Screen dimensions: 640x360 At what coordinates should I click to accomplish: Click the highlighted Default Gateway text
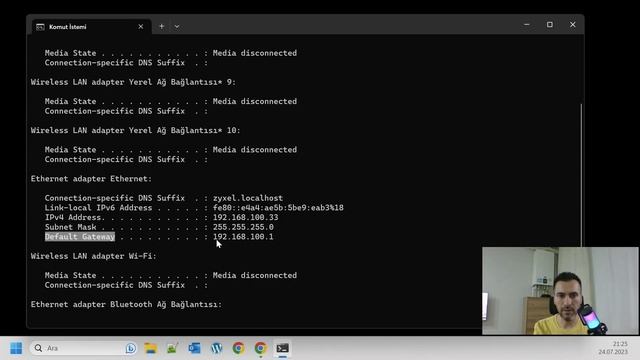point(80,237)
